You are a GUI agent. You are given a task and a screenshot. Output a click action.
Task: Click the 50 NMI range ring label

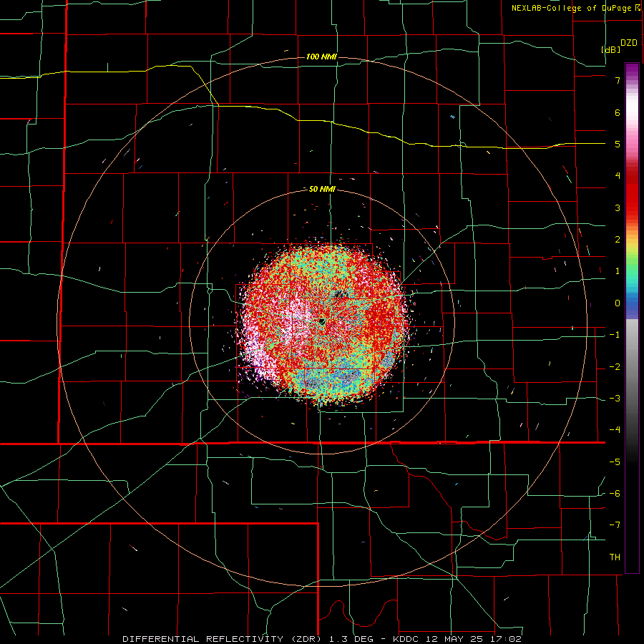click(322, 189)
